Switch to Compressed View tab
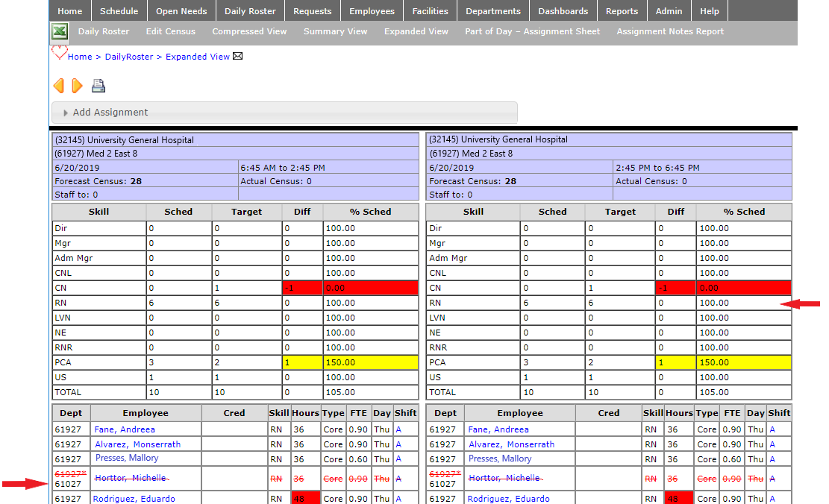Viewport: 829px width, 504px height. click(x=249, y=31)
